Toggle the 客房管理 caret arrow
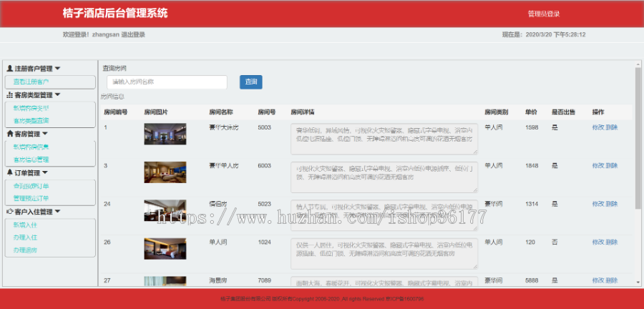644x309 pixels. coord(45,133)
